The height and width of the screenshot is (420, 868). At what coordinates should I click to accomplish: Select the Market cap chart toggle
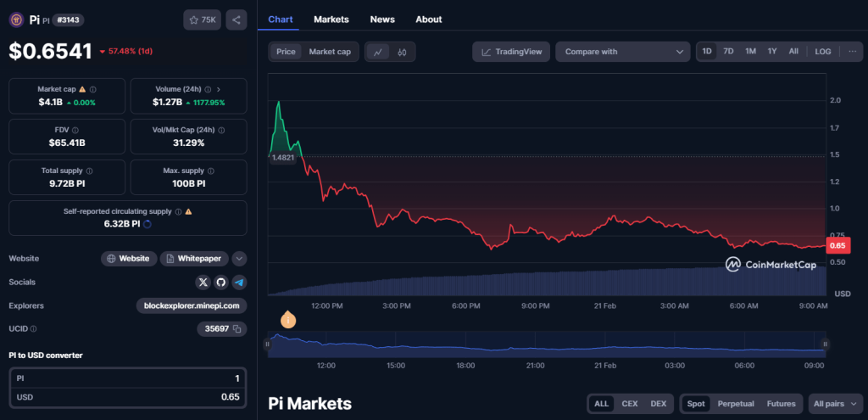(x=330, y=52)
